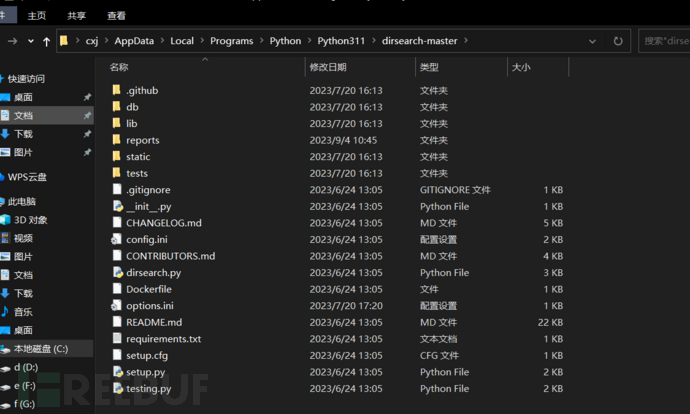Click the 22 KB size of README.md
The width and height of the screenshot is (690, 414).
pos(550,322)
